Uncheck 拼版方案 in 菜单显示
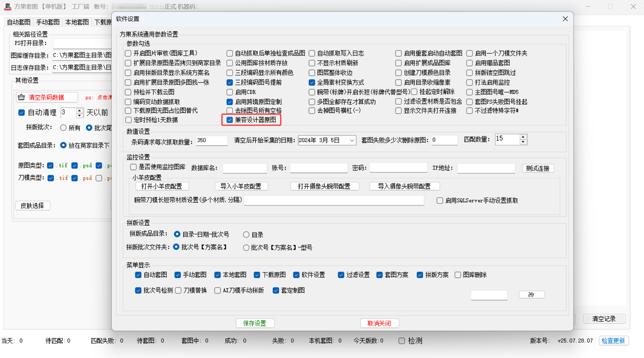Image resolution: width=644 pixels, height=358 pixels. pos(420,275)
